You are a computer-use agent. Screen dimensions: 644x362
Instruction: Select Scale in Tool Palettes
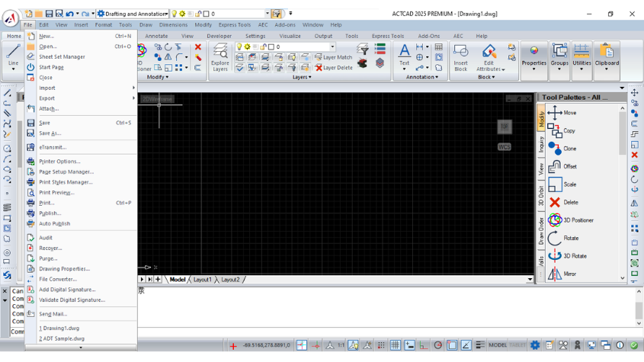[x=562, y=184]
